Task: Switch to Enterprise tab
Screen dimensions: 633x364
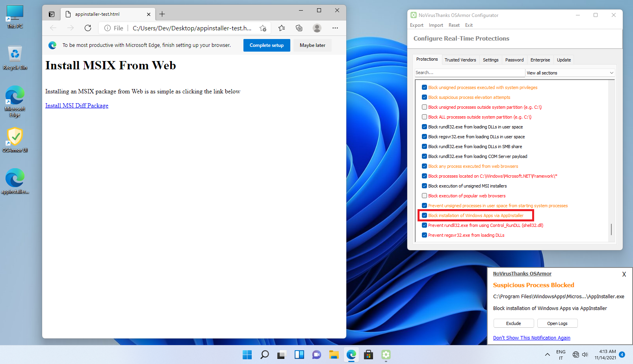Action: point(540,60)
